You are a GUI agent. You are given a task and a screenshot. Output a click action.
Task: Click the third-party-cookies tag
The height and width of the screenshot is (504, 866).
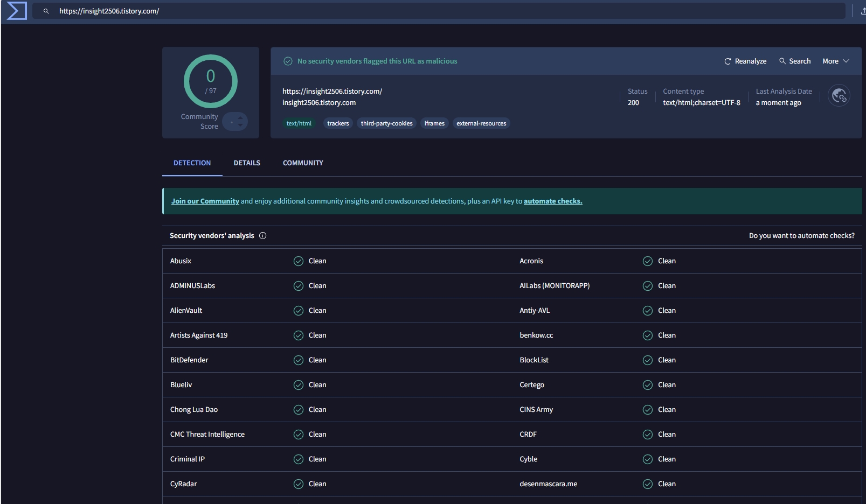tap(386, 123)
